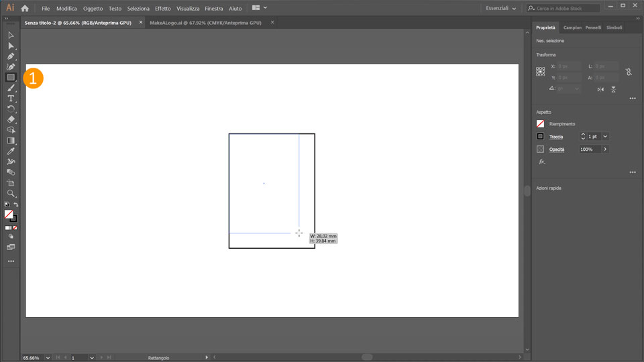Click the reference point locator grid

click(x=541, y=72)
